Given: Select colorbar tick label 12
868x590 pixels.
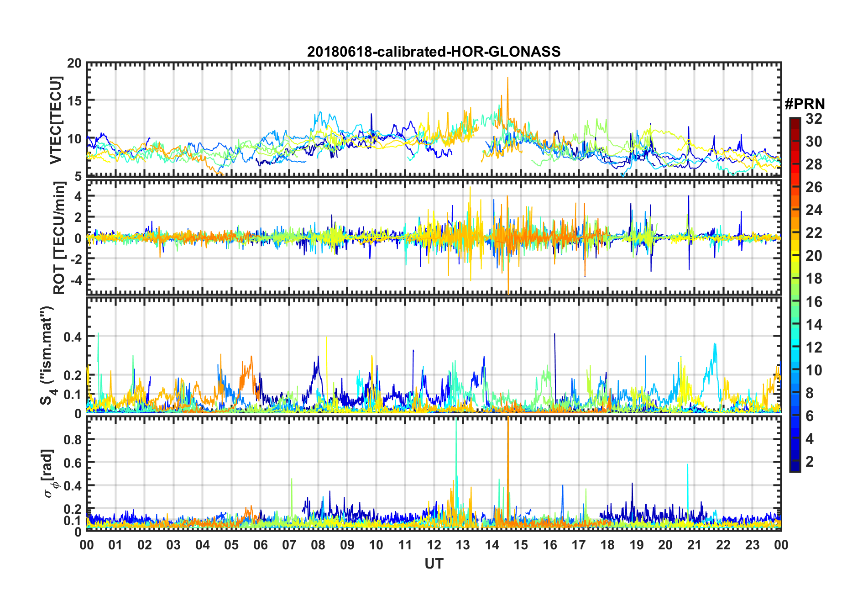Looking at the screenshot, I should 814,348.
